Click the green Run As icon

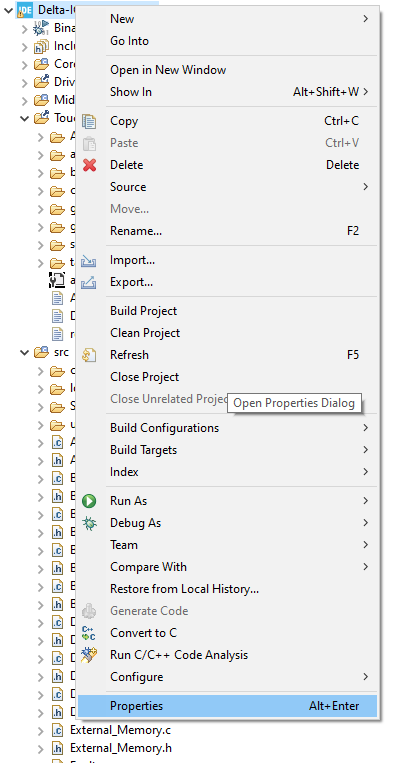pos(89,501)
